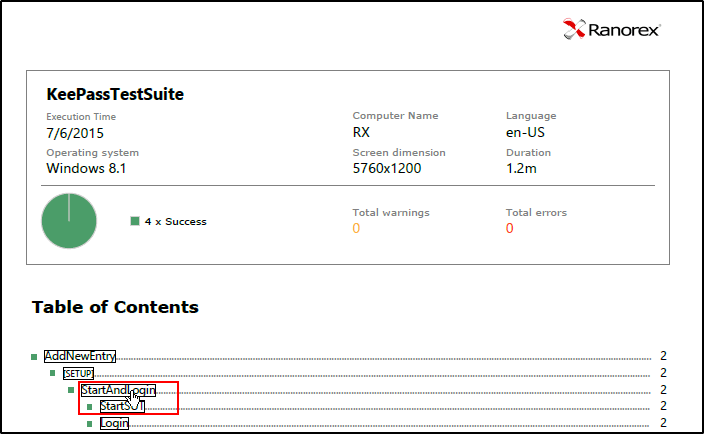Click the Computer Name label

point(396,116)
